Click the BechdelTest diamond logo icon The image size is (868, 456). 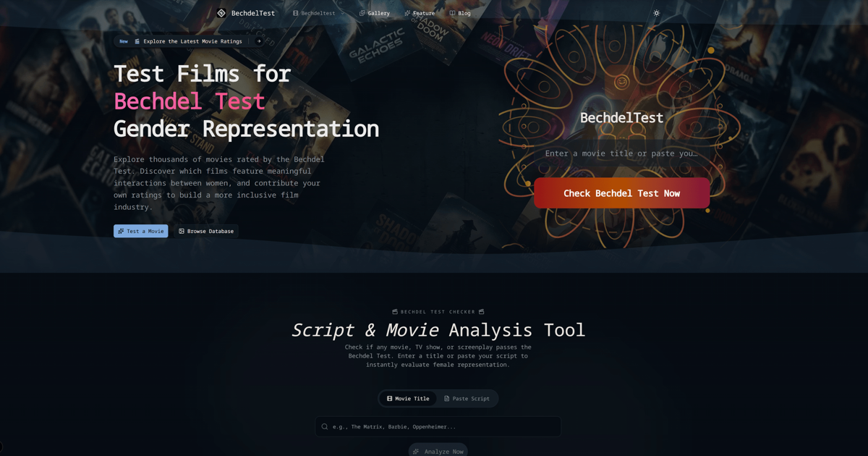pyautogui.click(x=221, y=13)
